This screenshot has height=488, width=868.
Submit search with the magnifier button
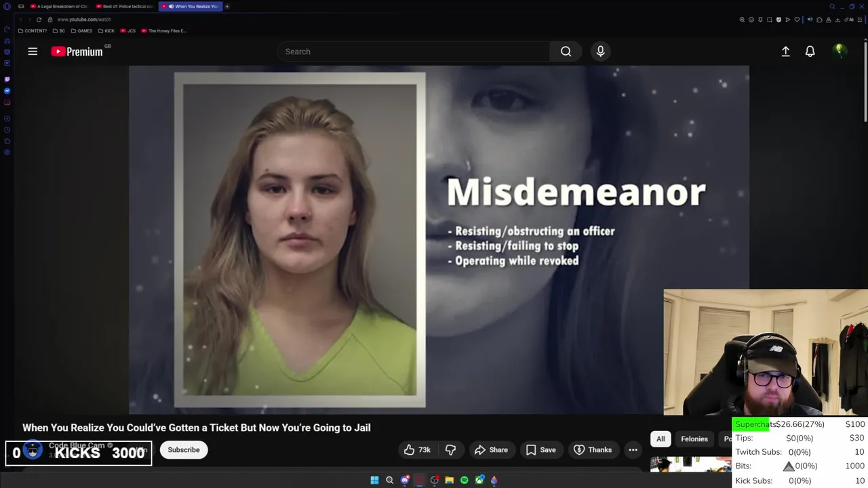point(566,52)
